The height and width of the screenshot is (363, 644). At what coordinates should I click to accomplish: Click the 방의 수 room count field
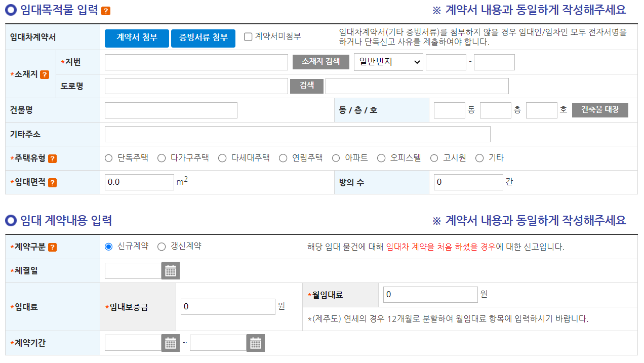coord(468,182)
